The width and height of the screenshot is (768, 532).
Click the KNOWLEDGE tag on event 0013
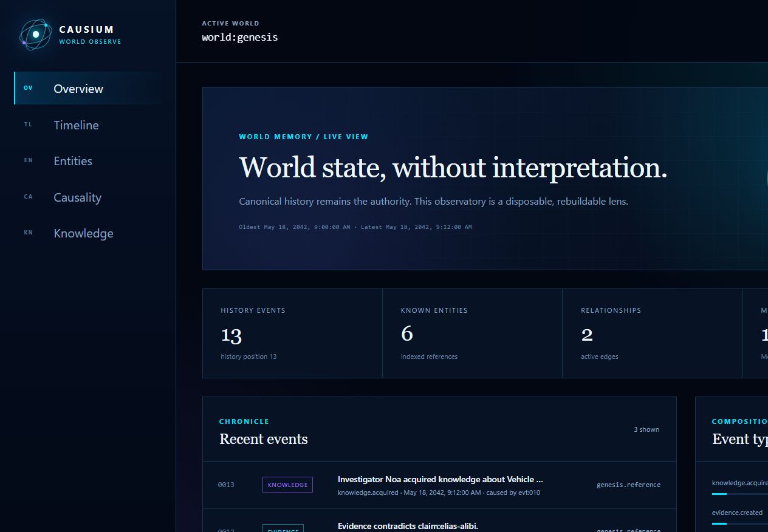pos(287,485)
